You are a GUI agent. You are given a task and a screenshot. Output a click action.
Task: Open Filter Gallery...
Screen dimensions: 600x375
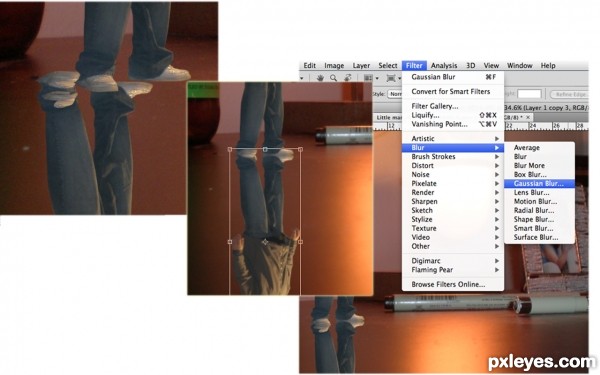point(453,106)
